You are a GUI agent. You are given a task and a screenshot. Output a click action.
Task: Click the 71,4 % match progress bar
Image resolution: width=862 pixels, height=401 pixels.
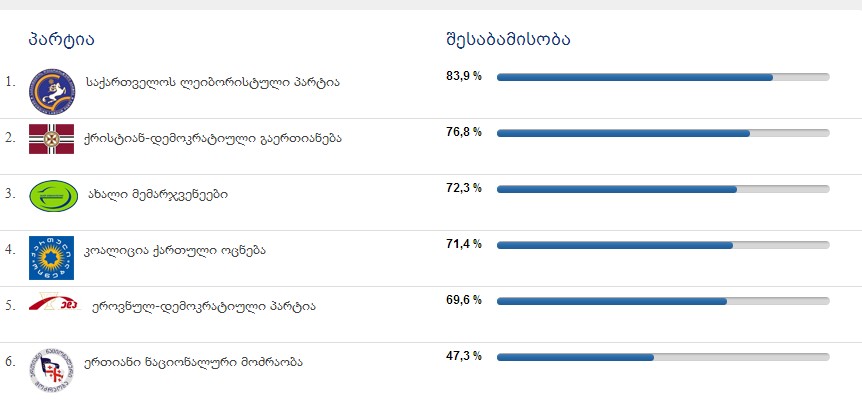(662, 245)
